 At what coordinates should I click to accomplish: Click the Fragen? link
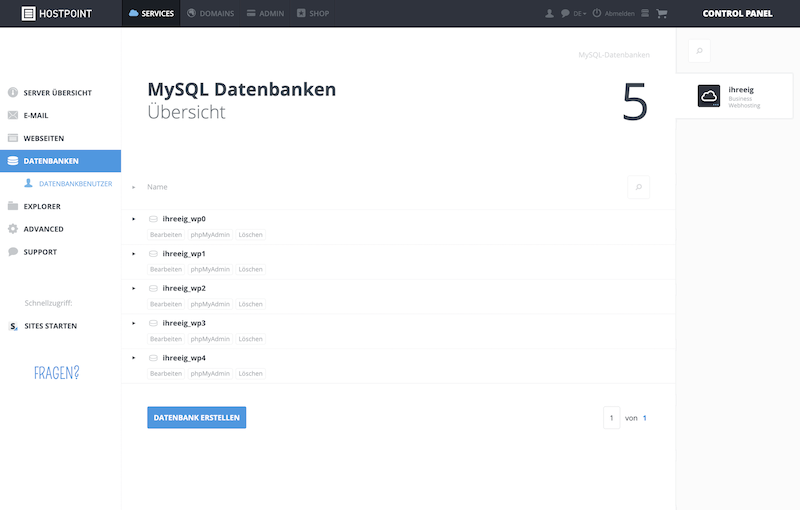57,373
